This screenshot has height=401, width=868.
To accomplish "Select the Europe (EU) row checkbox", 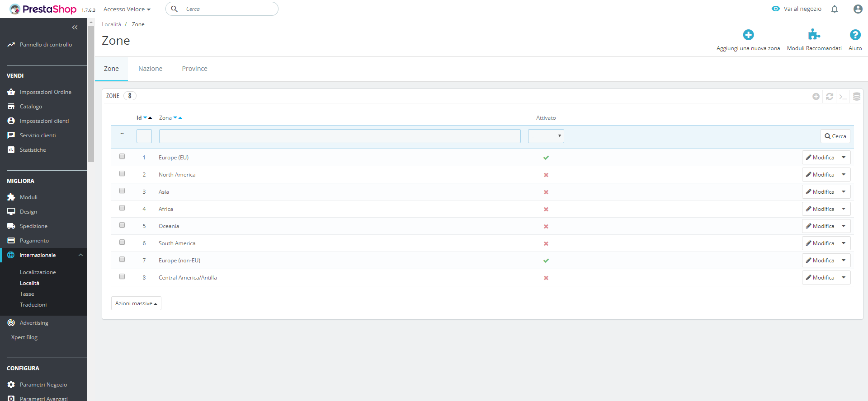I will click(122, 156).
